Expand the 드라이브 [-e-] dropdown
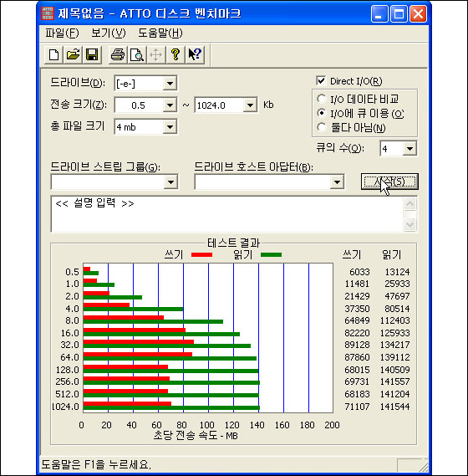The height and width of the screenshot is (476, 468). point(170,83)
